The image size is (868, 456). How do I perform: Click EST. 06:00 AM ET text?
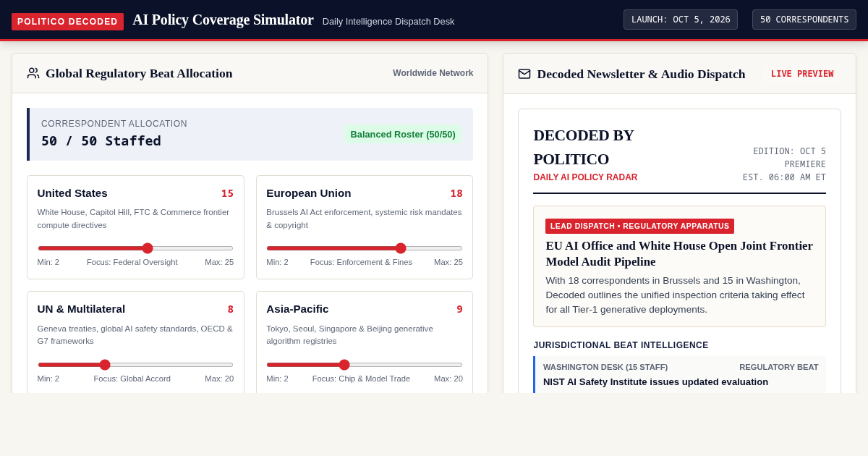[x=784, y=177]
